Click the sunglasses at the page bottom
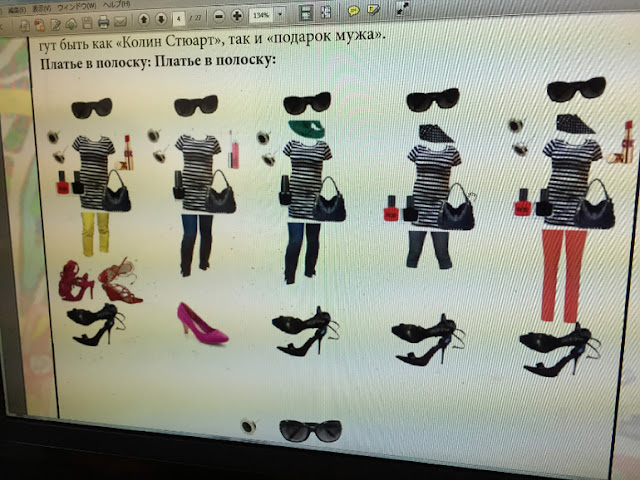640x480 pixels. [x=311, y=431]
